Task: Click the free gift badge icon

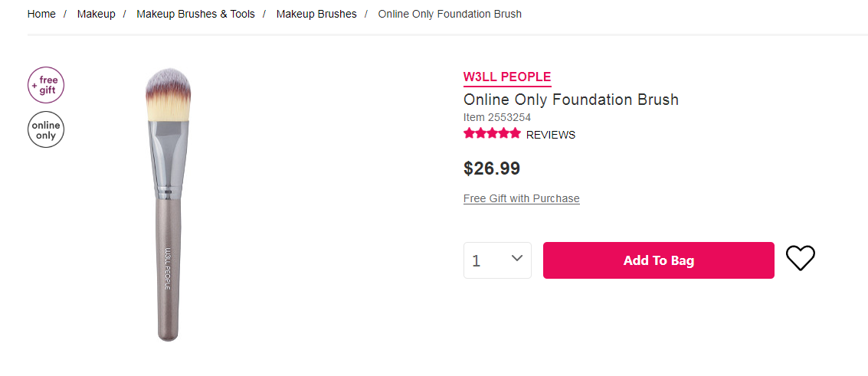Action: coord(46,85)
